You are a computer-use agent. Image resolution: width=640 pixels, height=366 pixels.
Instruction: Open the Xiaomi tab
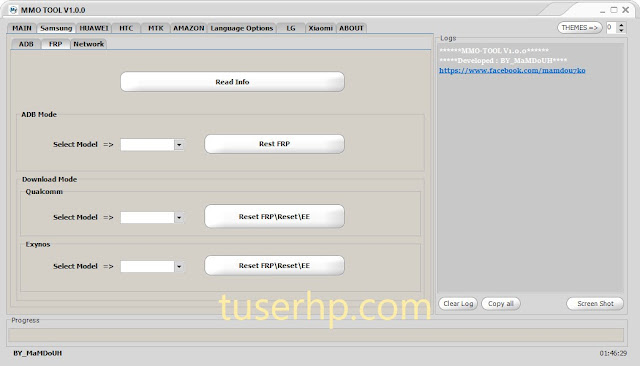click(320, 28)
